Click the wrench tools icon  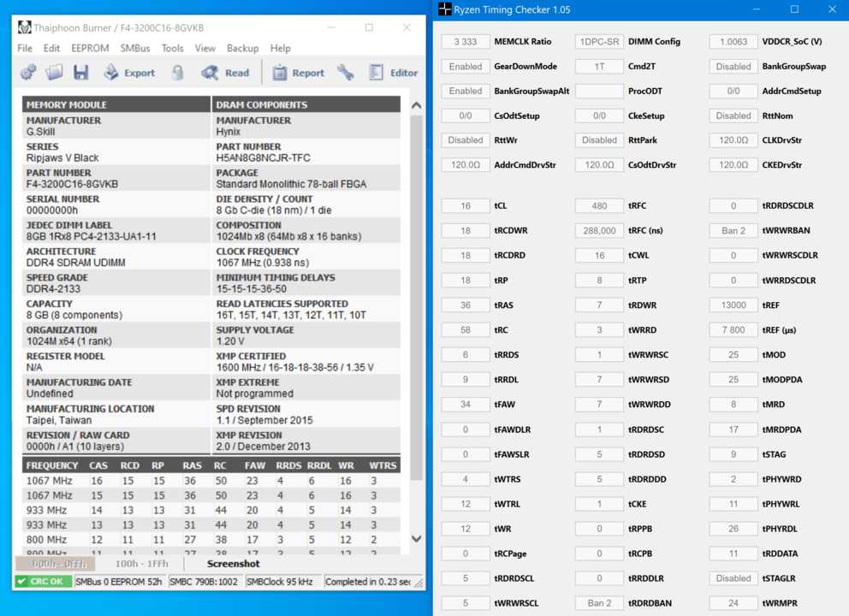[346, 72]
